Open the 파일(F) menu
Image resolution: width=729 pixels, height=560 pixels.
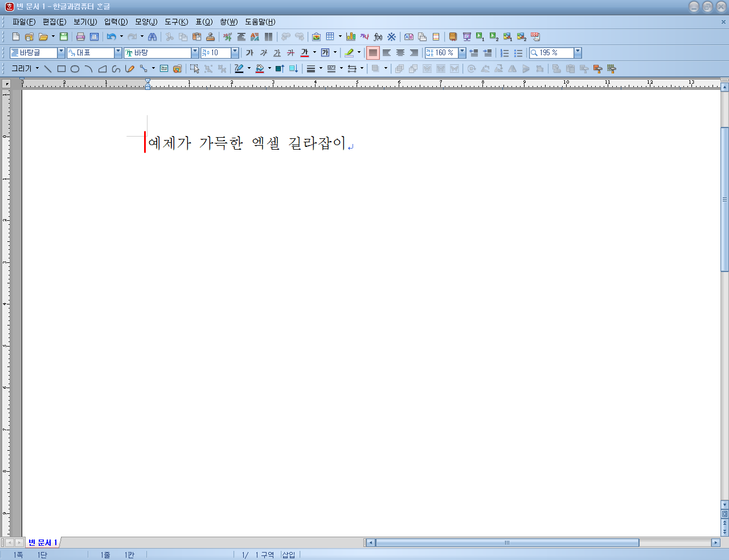24,22
